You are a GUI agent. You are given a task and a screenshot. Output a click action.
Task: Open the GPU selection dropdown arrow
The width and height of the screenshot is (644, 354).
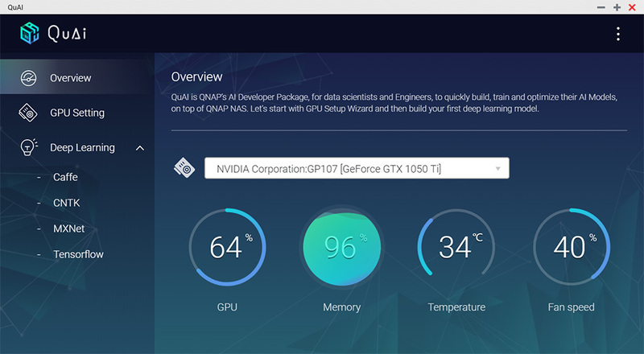click(x=497, y=168)
